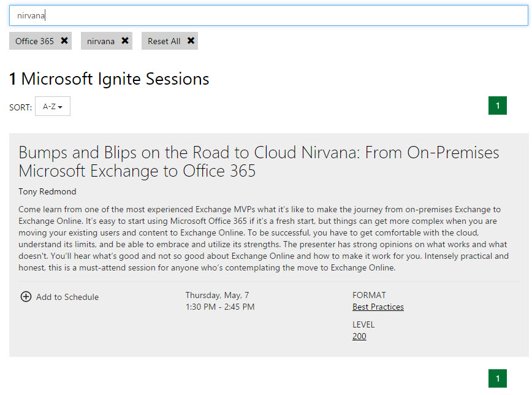This screenshot has width=532, height=395.
Task: Click the Thursday, May 7 session date
Action: 217,295
